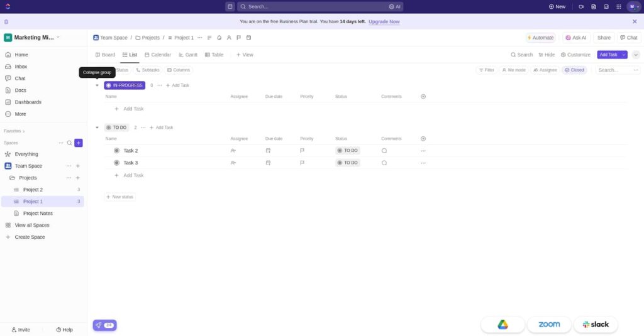
Task: Click the list description icon in breadcrumb
Action: (x=209, y=38)
